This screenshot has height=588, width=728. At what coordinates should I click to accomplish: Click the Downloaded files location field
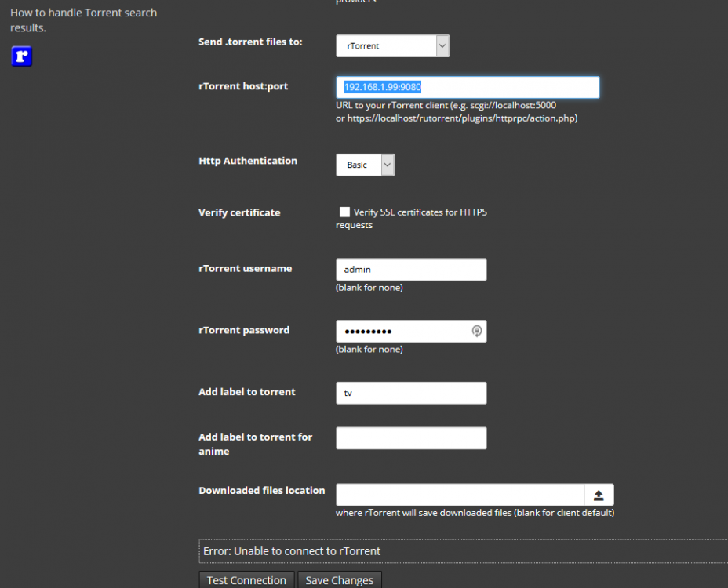[x=460, y=495]
